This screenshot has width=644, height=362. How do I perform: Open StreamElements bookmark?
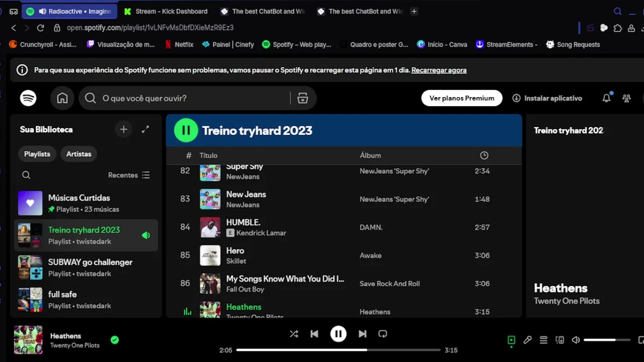point(507,44)
